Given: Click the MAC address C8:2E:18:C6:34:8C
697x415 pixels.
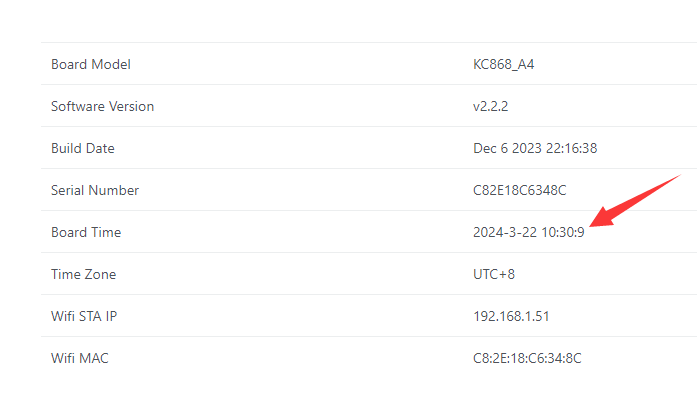Looking at the screenshot, I should point(527,358).
